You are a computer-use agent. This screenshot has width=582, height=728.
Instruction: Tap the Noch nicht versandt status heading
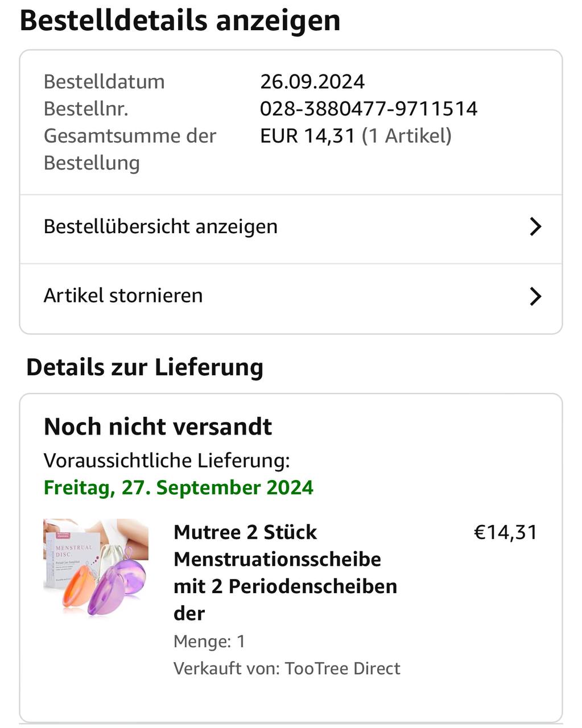[x=158, y=427]
